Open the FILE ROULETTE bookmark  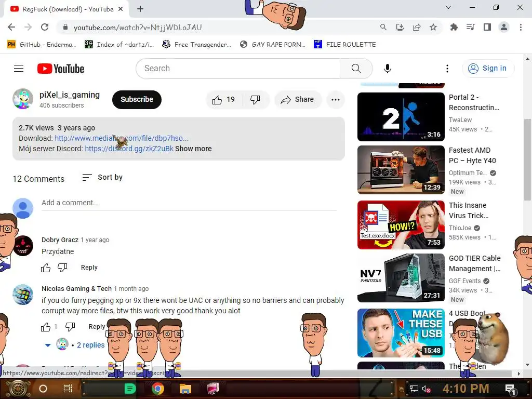click(x=345, y=45)
